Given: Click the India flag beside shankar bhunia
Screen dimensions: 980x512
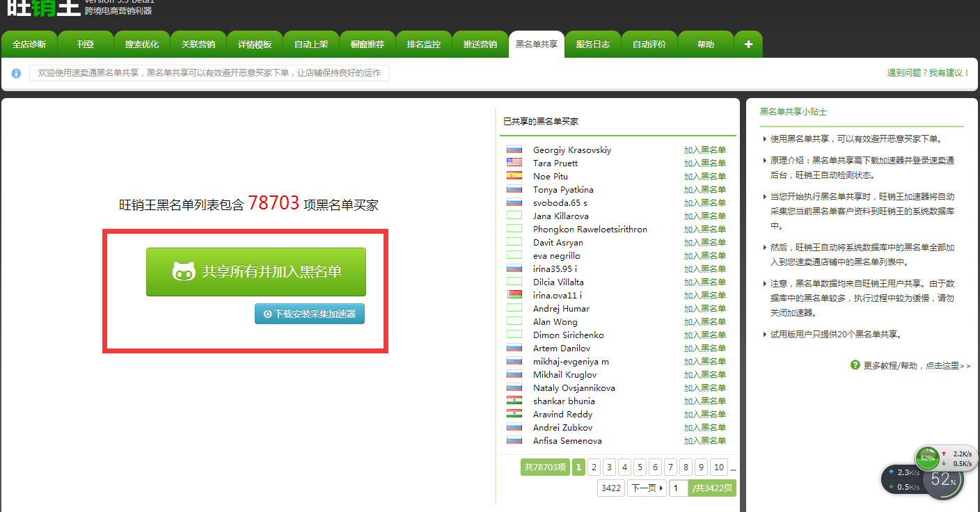Looking at the screenshot, I should pos(514,401).
